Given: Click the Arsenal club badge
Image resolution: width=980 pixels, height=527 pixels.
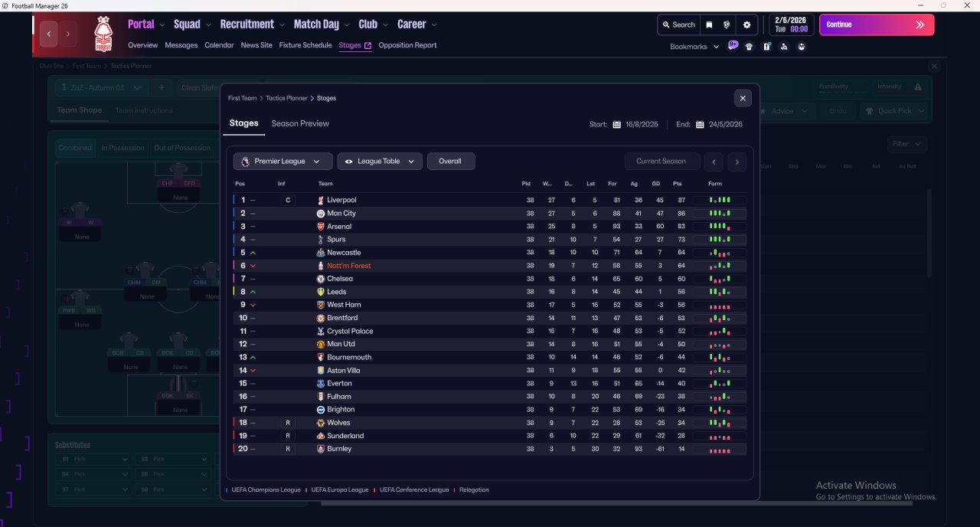Looking at the screenshot, I should tap(321, 226).
